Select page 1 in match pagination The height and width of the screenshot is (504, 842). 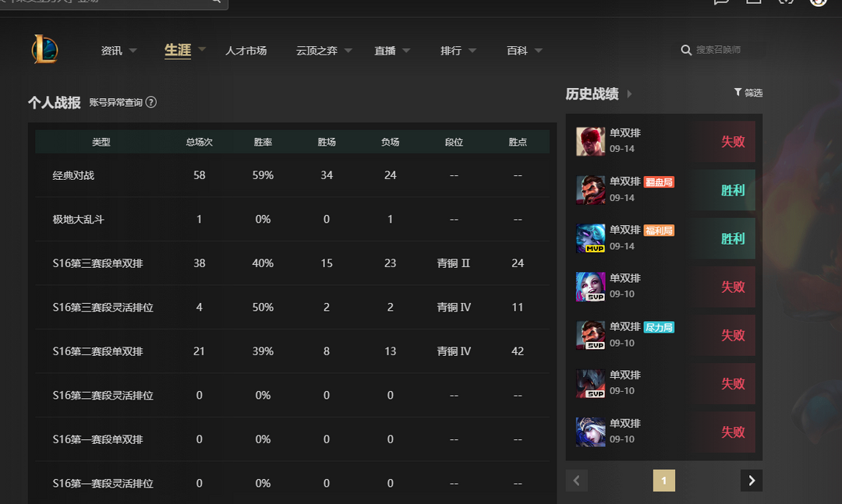pos(663,481)
